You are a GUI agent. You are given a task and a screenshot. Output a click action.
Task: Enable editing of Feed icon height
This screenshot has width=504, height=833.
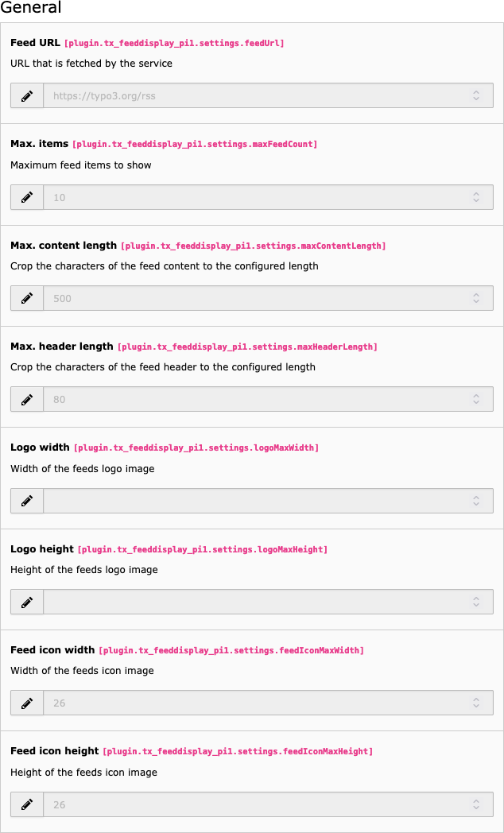point(27,804)
